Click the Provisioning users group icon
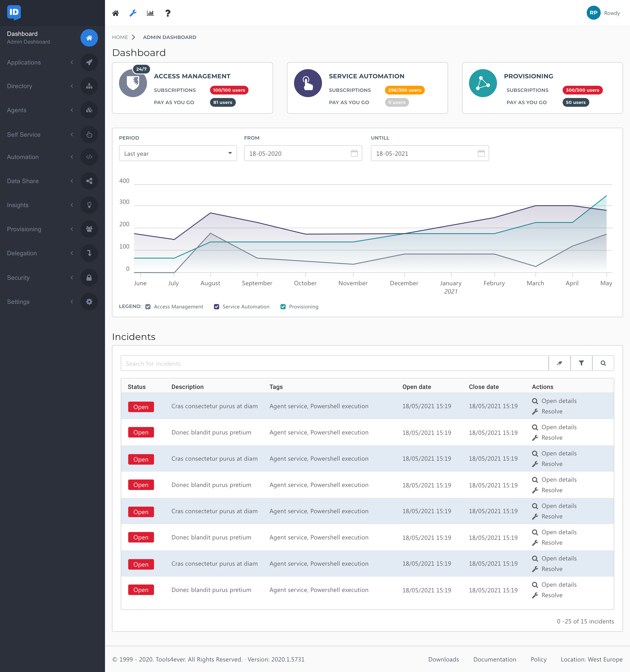 (89, 229)
